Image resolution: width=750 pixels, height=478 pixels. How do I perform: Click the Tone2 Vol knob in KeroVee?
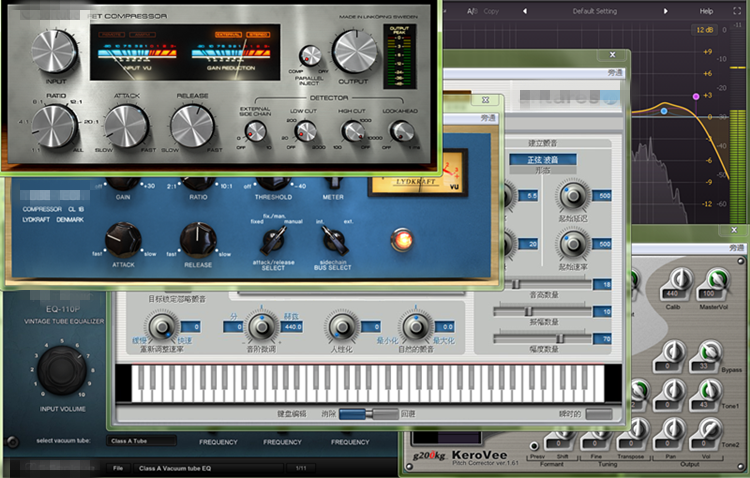(710, 429)
